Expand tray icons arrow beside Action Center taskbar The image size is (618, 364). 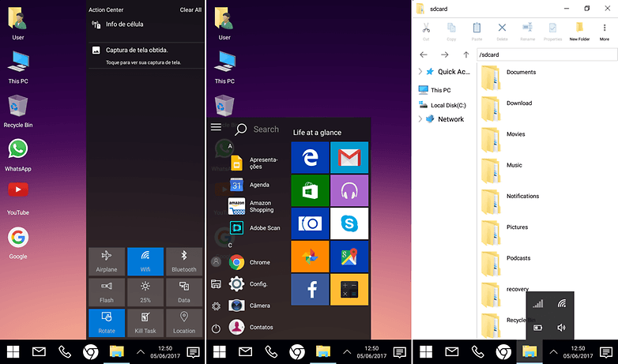[141, 352]
